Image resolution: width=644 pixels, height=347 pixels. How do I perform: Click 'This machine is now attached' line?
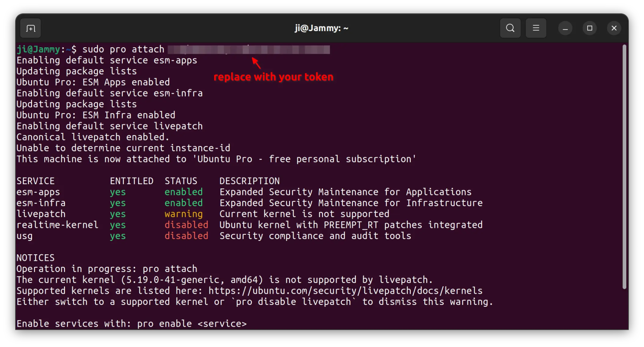coord(216,159)
